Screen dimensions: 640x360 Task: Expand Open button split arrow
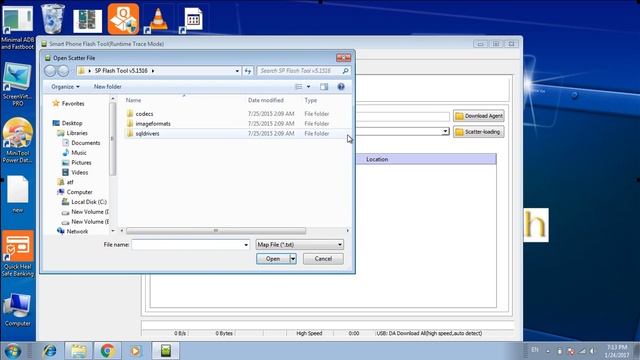293,259
